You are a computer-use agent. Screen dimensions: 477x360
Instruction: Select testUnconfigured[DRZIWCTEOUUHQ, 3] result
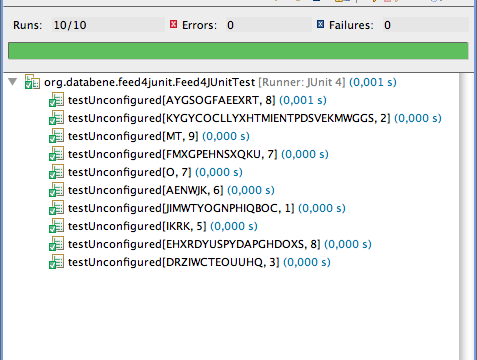[199, 262]
